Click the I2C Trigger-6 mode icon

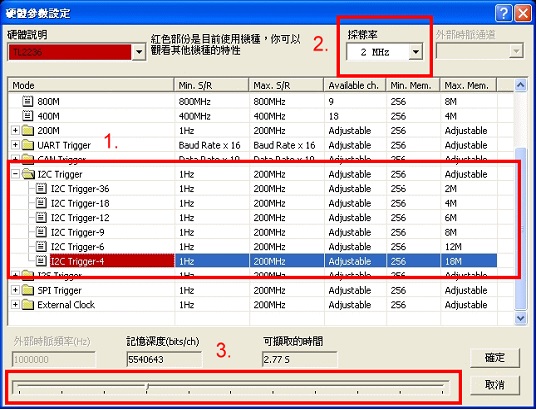[41, 247]
